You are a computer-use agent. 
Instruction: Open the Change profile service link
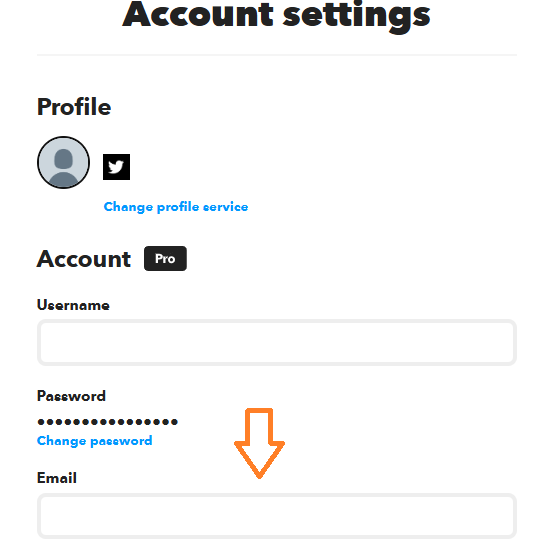pos(176,207)
